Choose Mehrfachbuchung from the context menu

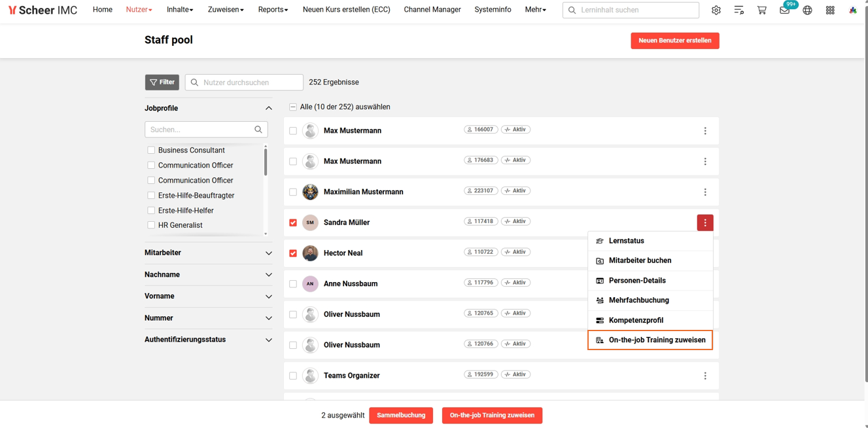pos(650,300)
